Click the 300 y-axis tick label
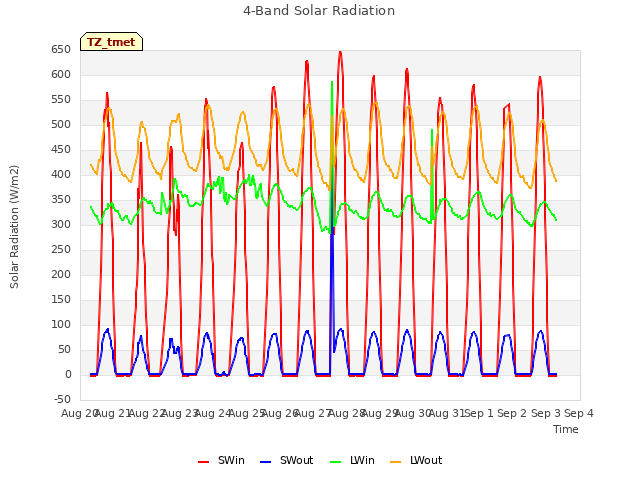640x480 pixels. click(x=61, y=224)
